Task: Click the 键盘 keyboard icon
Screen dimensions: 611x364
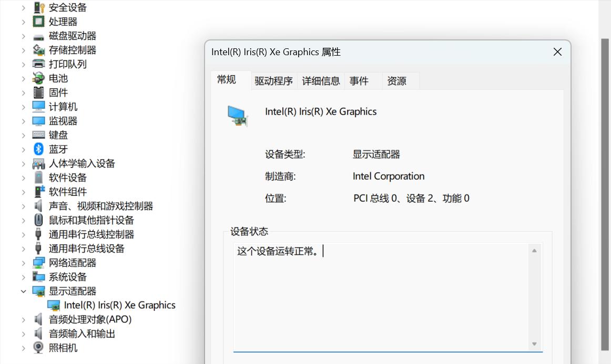Action: 38,134
